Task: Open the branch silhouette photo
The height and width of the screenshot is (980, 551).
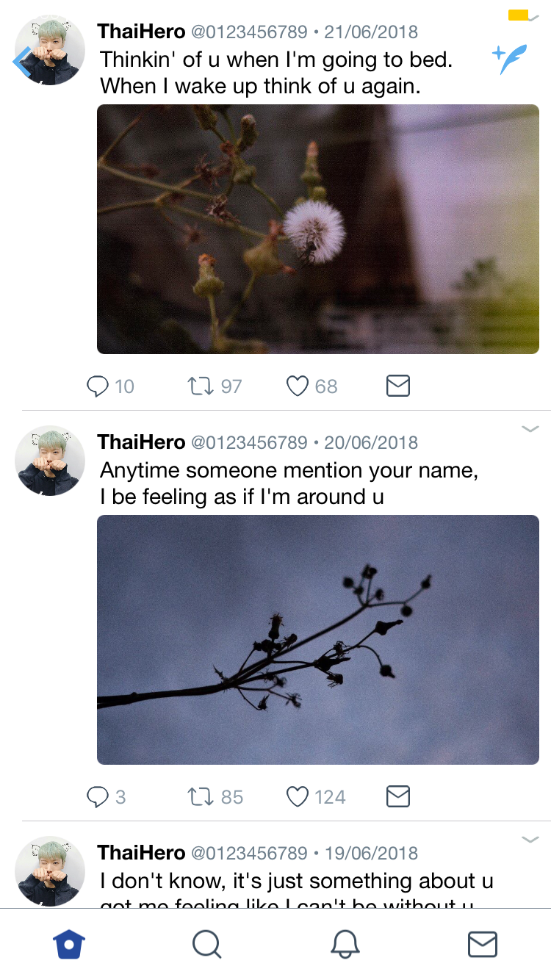Action: [318, 640]
